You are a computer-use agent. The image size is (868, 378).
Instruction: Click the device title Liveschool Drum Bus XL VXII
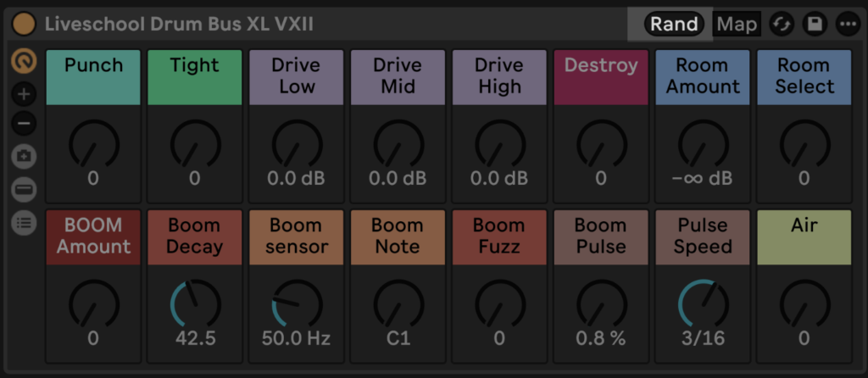179,25
